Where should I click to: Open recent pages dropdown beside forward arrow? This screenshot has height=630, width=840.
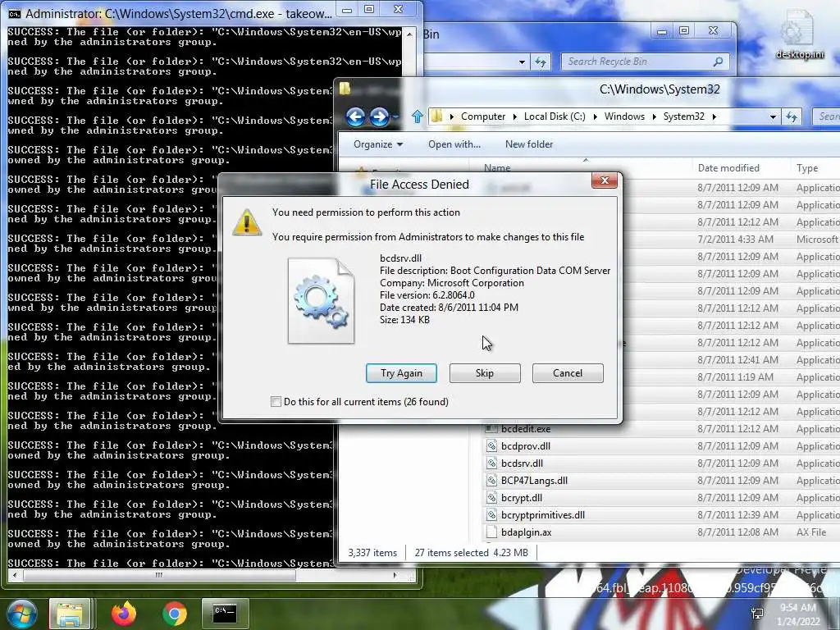pyautogui.click(x=396, y=116)
